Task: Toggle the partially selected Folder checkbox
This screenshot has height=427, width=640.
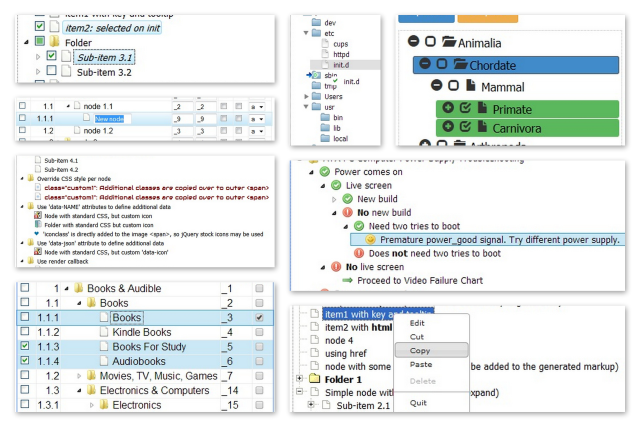Action: [x=40, y=41]
